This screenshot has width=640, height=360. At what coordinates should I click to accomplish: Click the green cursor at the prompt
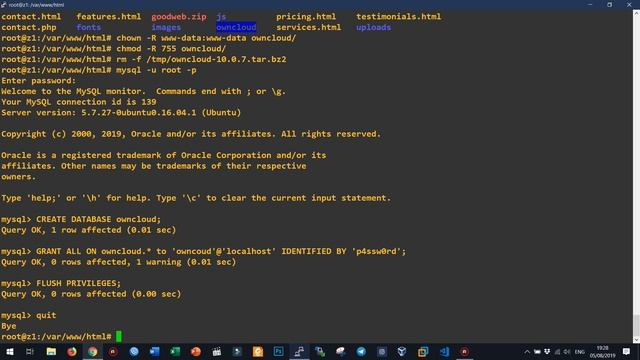pos(119,336)
